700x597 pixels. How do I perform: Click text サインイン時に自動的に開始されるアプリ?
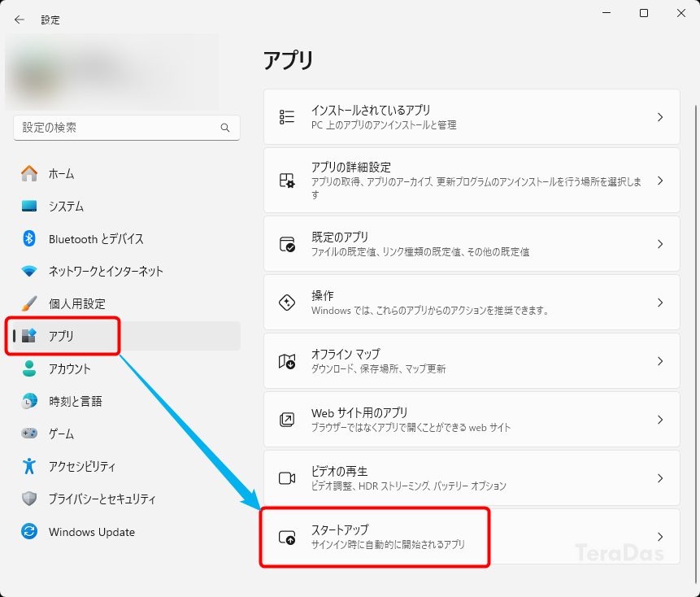click(388, 544)
